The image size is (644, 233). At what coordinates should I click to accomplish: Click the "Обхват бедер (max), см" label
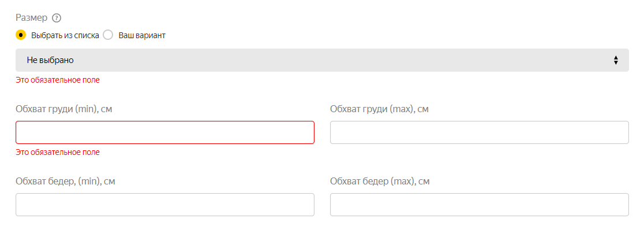point(380,182)
